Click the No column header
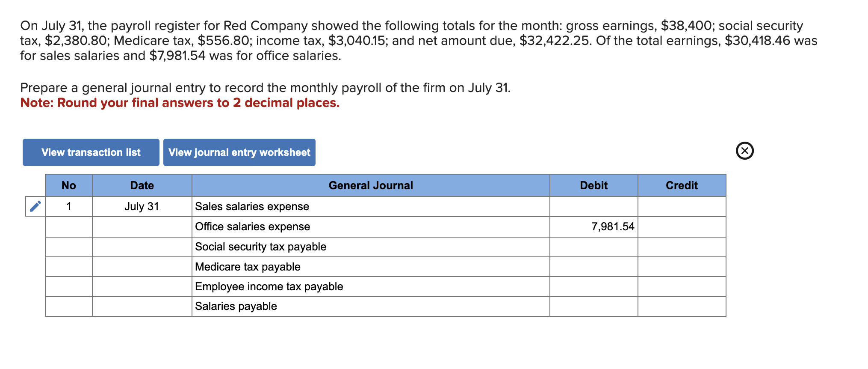This screenshot has height=369, width=868. 69,185
